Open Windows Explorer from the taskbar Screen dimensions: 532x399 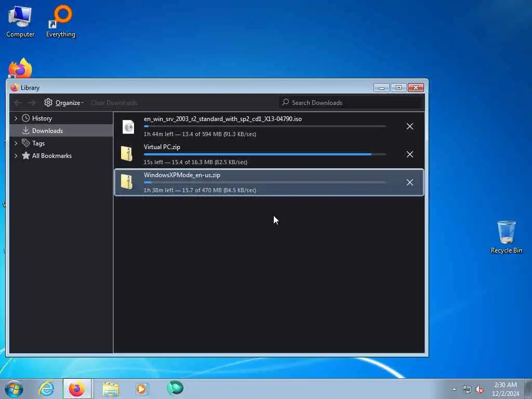click(x=111, y=389)
